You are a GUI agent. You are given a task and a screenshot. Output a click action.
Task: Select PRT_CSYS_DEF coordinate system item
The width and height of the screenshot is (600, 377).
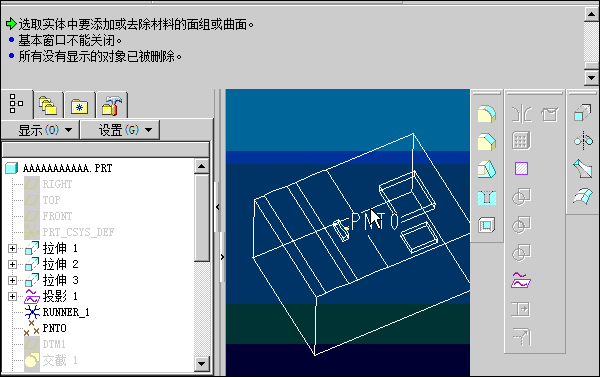78,232
